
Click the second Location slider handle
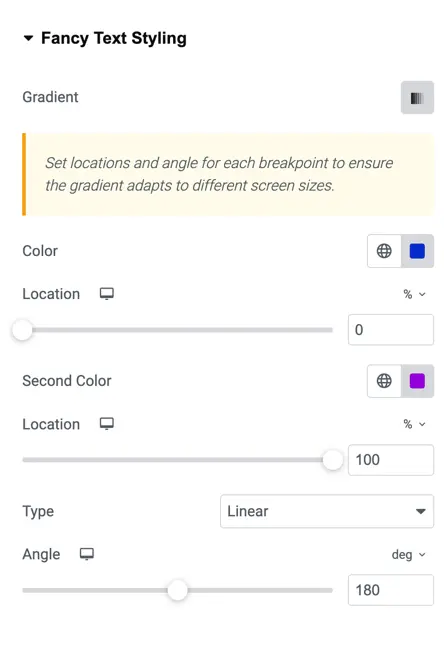pos(333,460)
